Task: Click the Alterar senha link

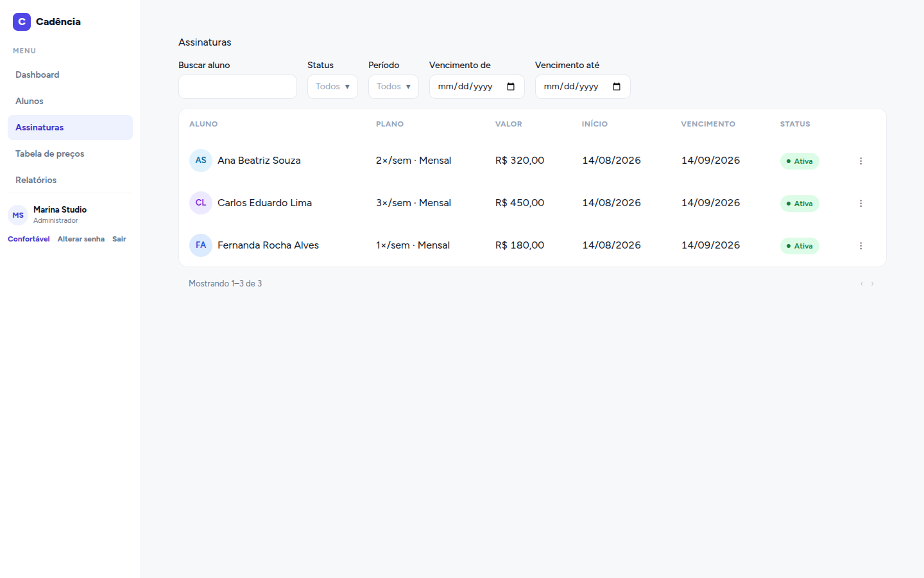Action: [81, 239]
